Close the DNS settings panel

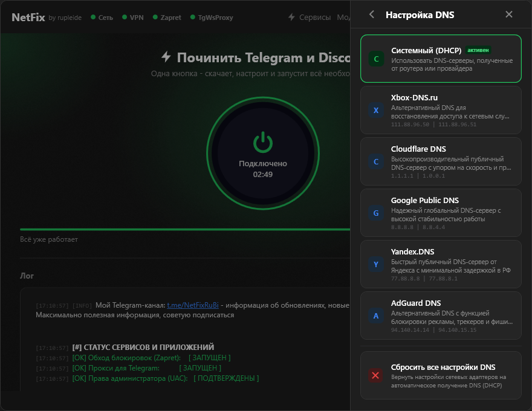[x=508, y=15]
